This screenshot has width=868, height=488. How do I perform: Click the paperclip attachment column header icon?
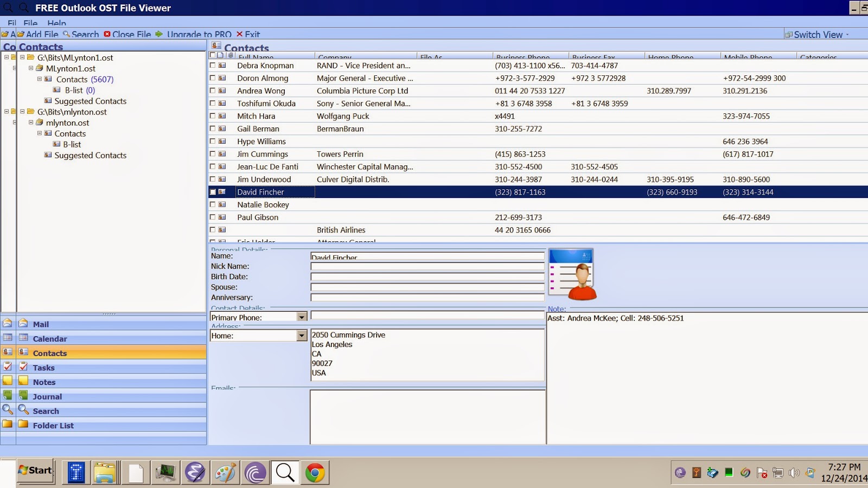(231, 55)
